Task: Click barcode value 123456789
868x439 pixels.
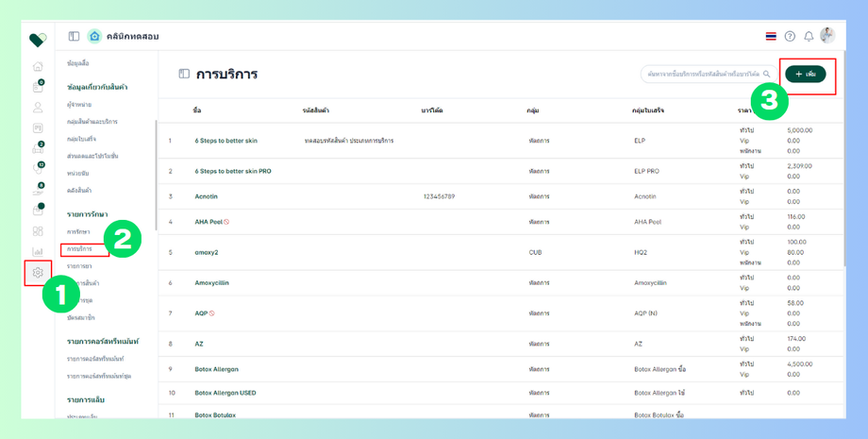Action: (x=439, y=196)
